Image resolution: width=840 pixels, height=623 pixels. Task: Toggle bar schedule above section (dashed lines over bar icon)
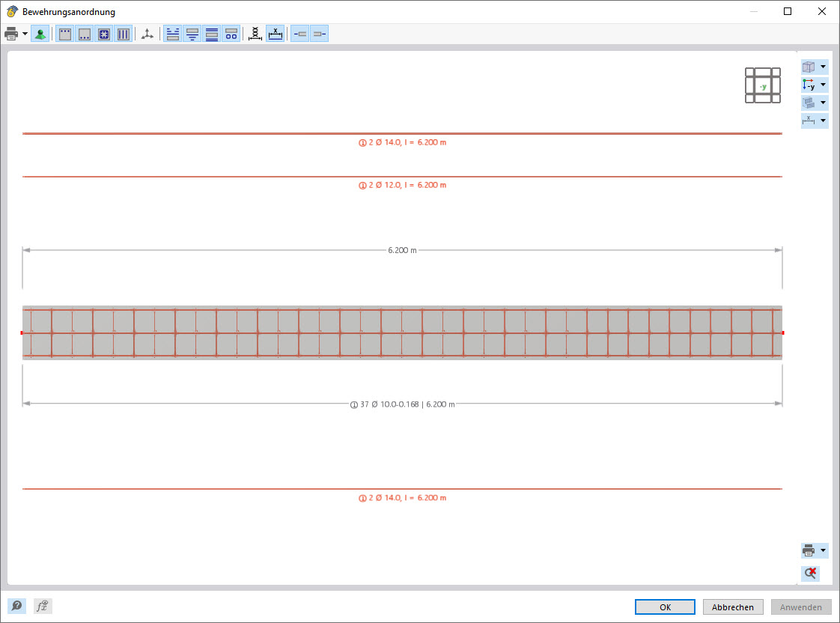click(x=172, y=34)
